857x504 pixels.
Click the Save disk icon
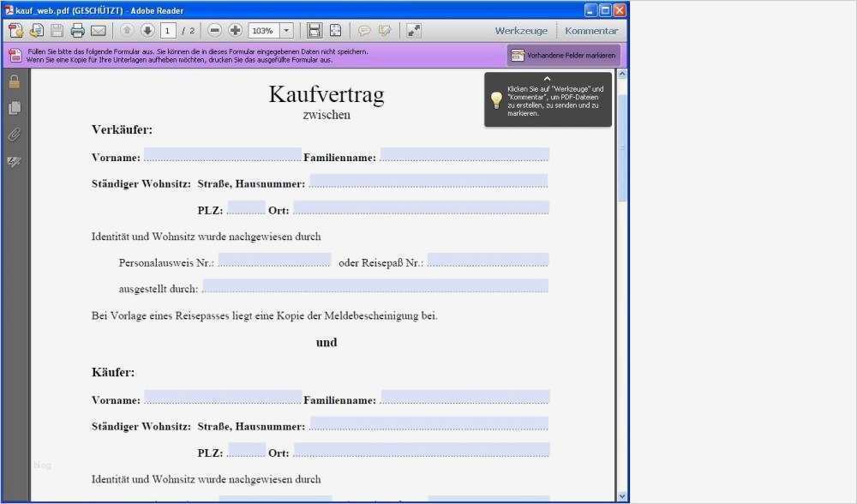click(x=57, y=31)
